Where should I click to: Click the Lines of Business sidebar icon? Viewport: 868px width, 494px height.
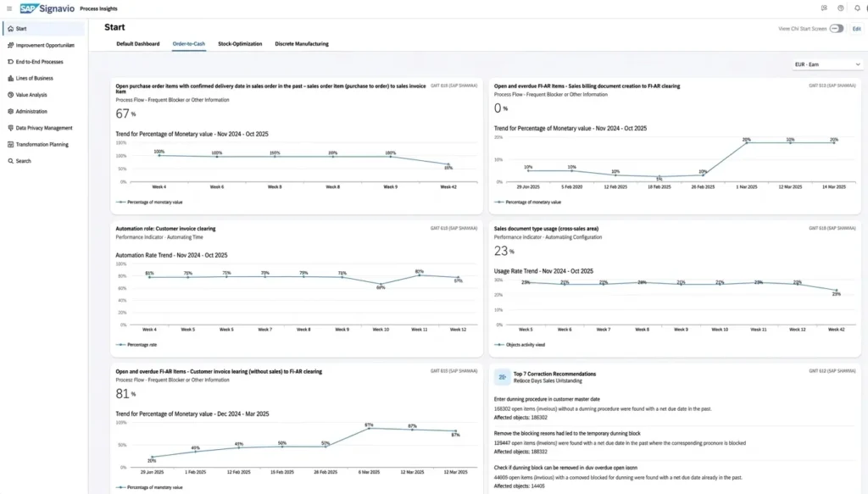10,79
